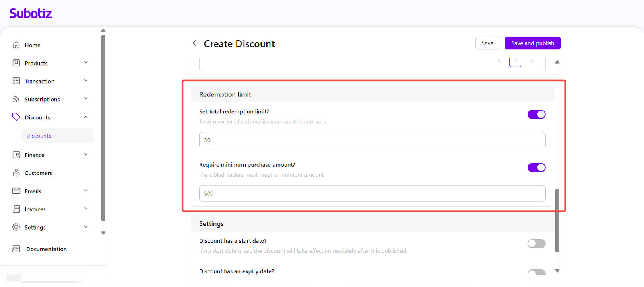The height and width of the screenshot is (287, 644).
Task: Click the Transaction list icon
Action: (x=16, y=81)
